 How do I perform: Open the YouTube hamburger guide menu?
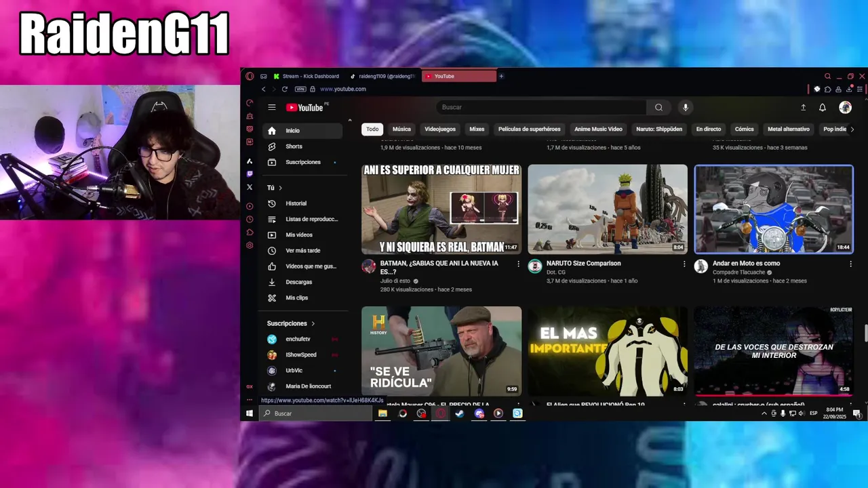pyautogui.click(x=272, y=107)
